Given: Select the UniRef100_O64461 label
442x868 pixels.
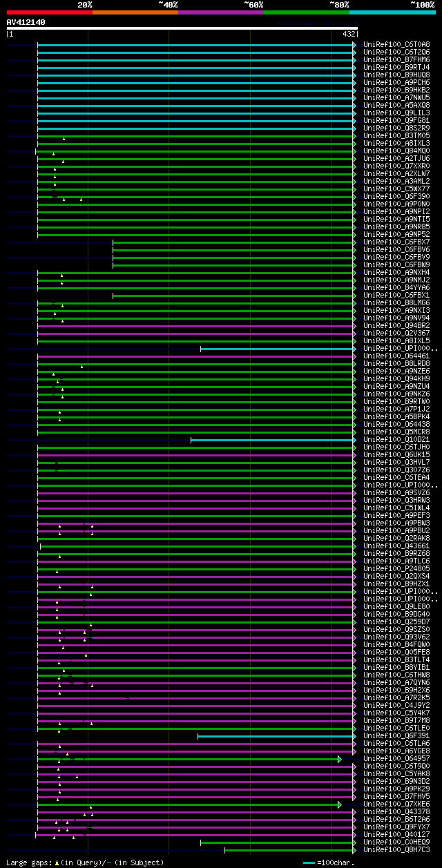Looking at the screenshot, I should pyautogui.click(x=396, y=356).
